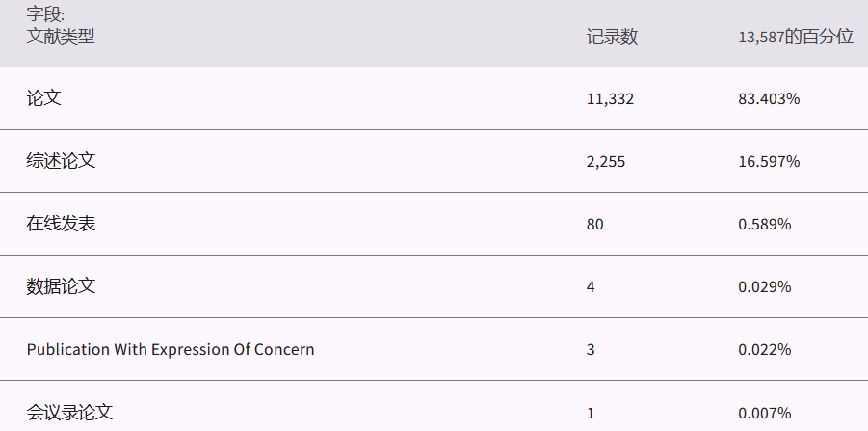The height and width of the screenshot is (431, 868).
Task: Select the 综述论文 row label
Action: pyautogui.click(x=61, y=161)
